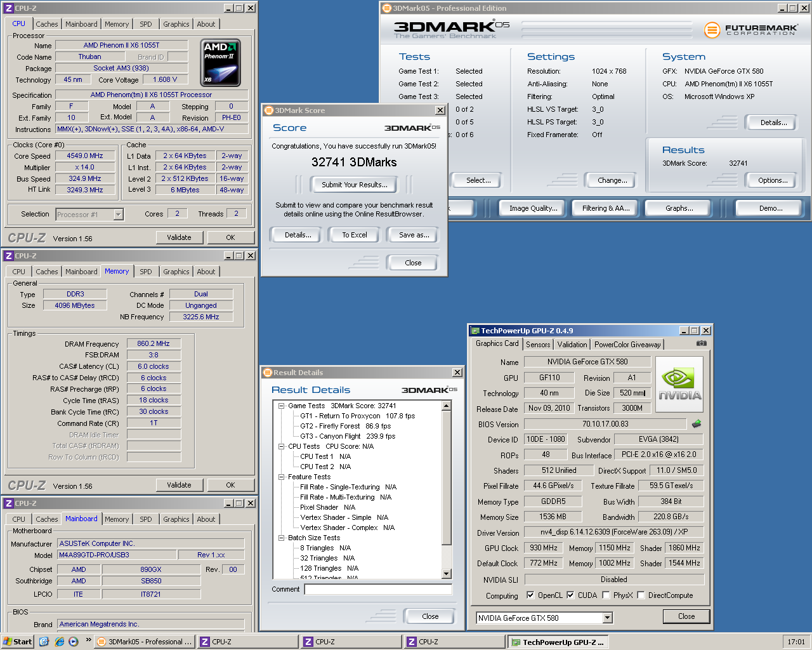Click the Result Details title icon

pyautogui.click(x=267, y=373)
